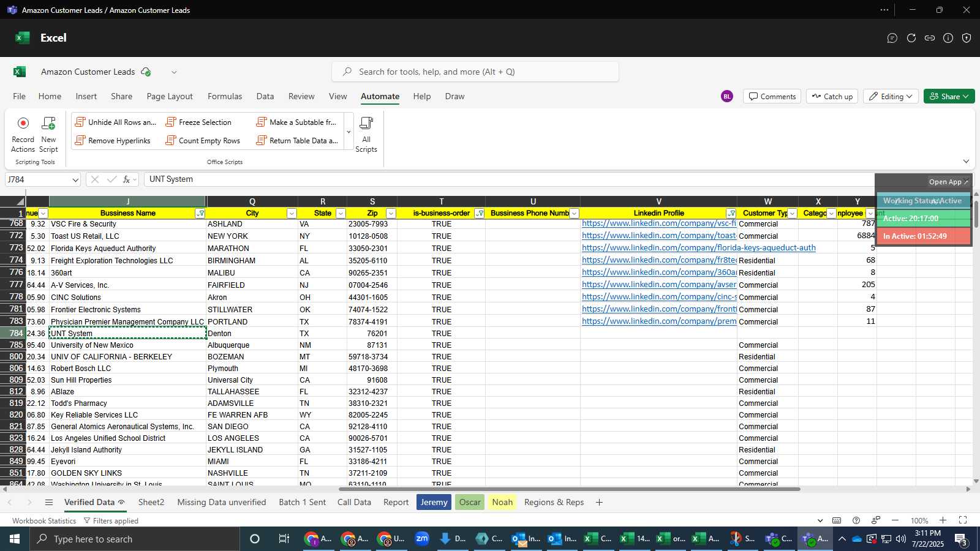Click insert function fx icon

pos(126,179)
